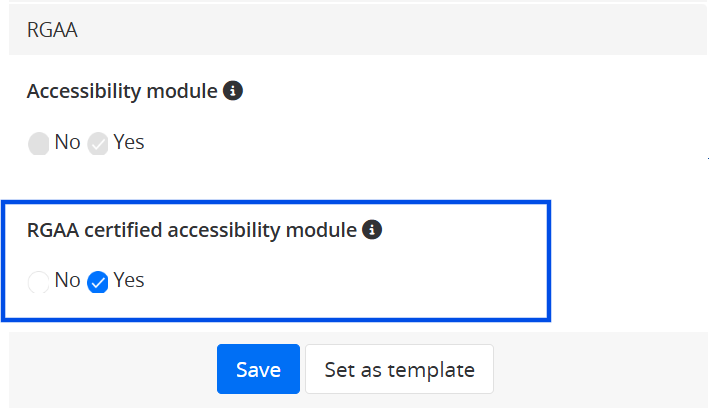Click the "No" text label under Accessibility module
Image resolution: width=709 pixels, height=408 pixels.
68,142
